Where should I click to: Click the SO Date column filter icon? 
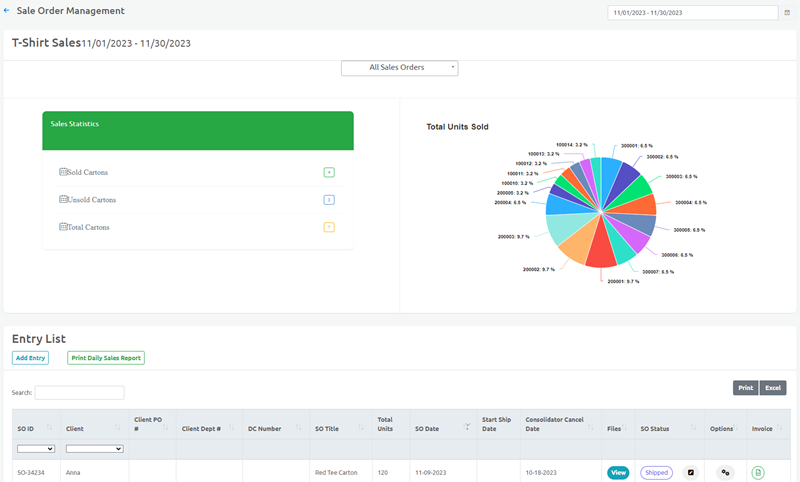coord(466,427)
